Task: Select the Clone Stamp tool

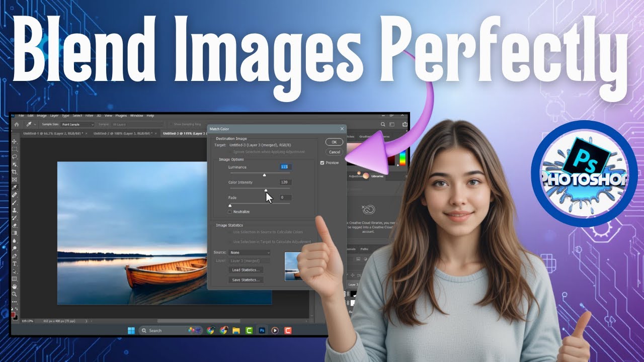Action: point(15,210)
